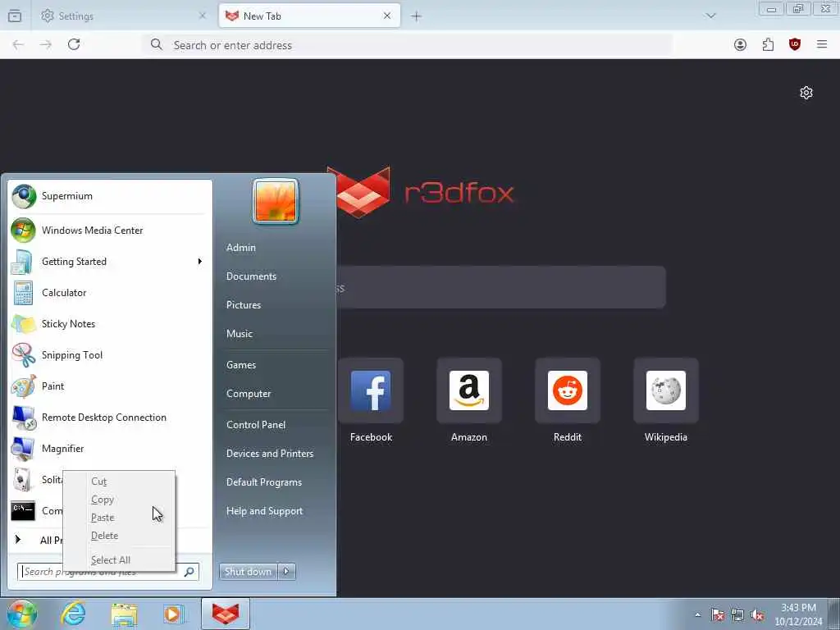Open Calculator from Start menu
The image size is (840, 630).
[x=109, y=293]
